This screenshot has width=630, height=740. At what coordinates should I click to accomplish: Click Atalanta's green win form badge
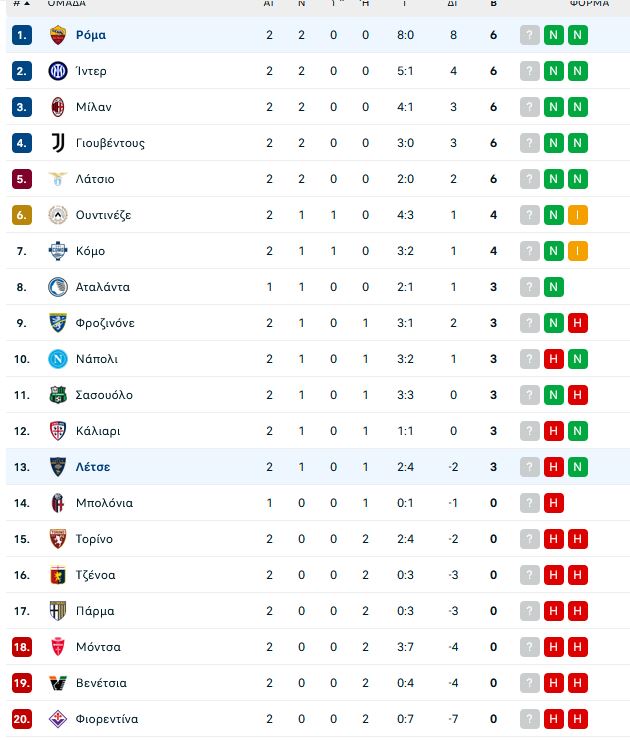coord(554,287)
